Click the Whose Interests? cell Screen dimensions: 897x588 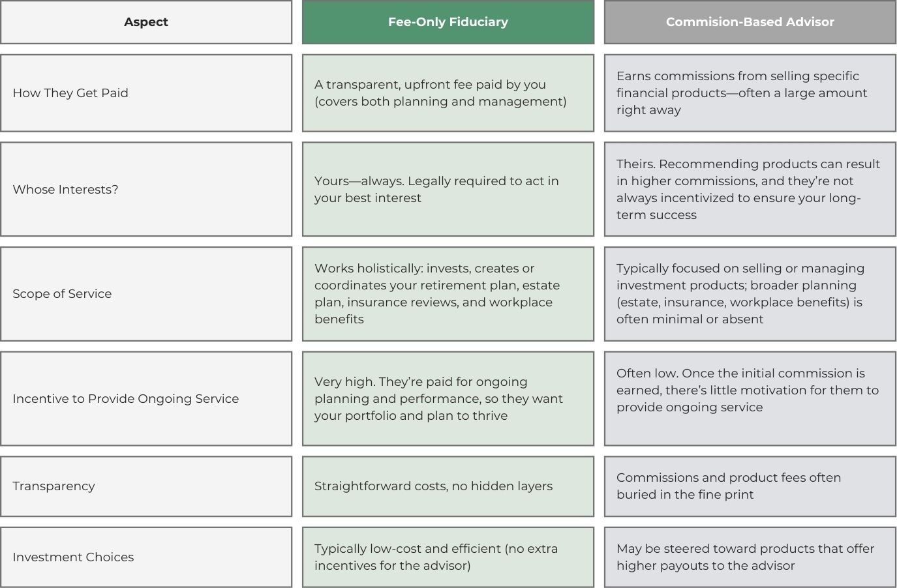click(x=146, y=190)
